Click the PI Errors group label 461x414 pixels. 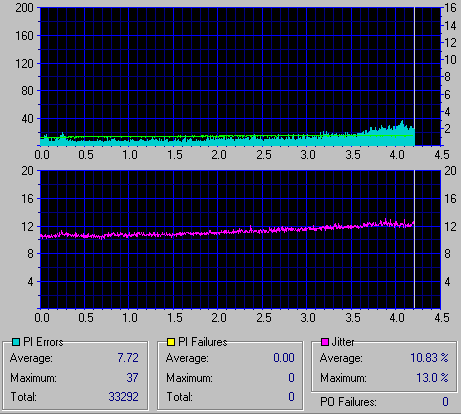coord(43,342)
